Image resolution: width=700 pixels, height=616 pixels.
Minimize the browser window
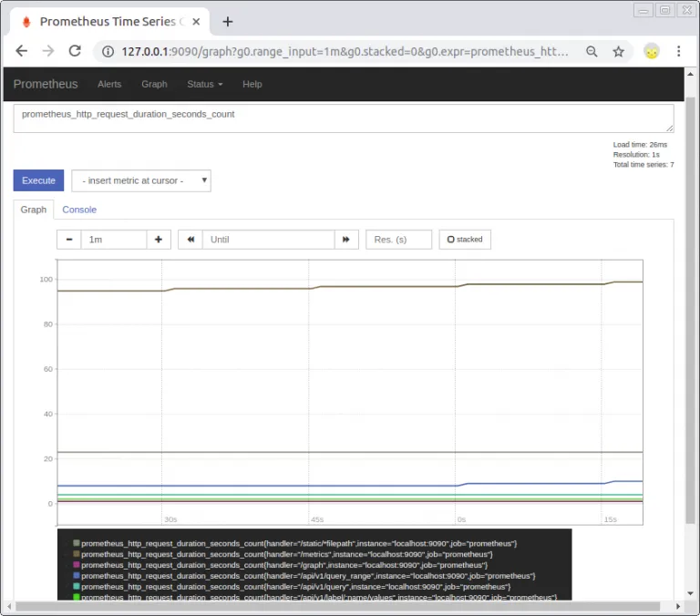(x=643, y=10)
